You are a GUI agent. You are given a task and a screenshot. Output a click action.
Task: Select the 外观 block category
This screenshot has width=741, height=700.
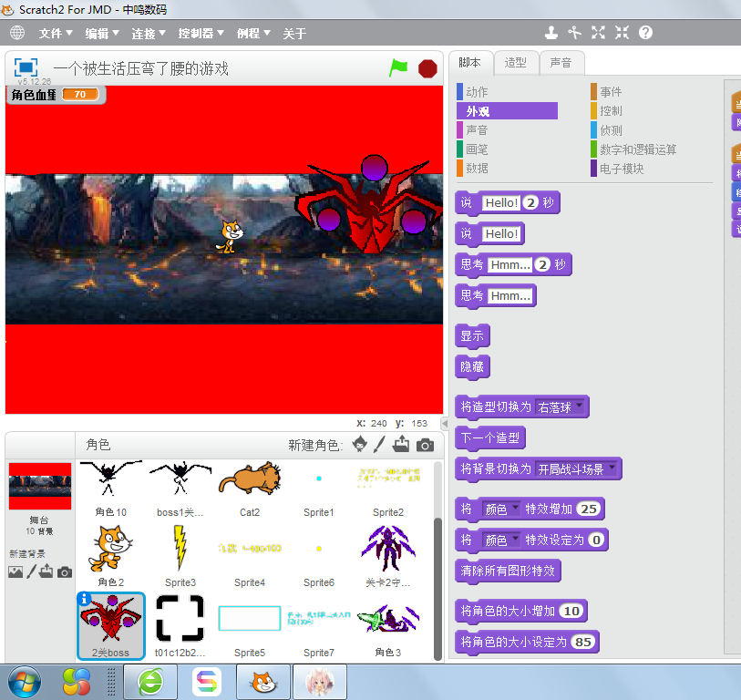point(507,111)
